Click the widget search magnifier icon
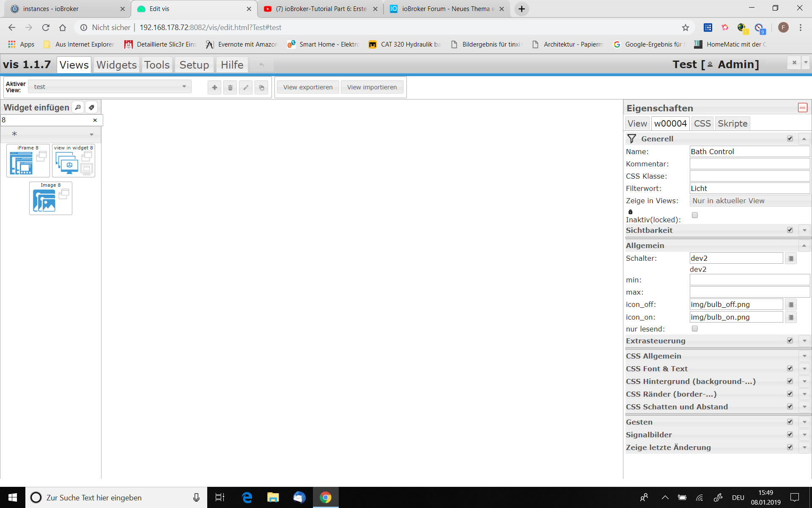The height and width of the screenshot is (508, 812). coord(78,108)
